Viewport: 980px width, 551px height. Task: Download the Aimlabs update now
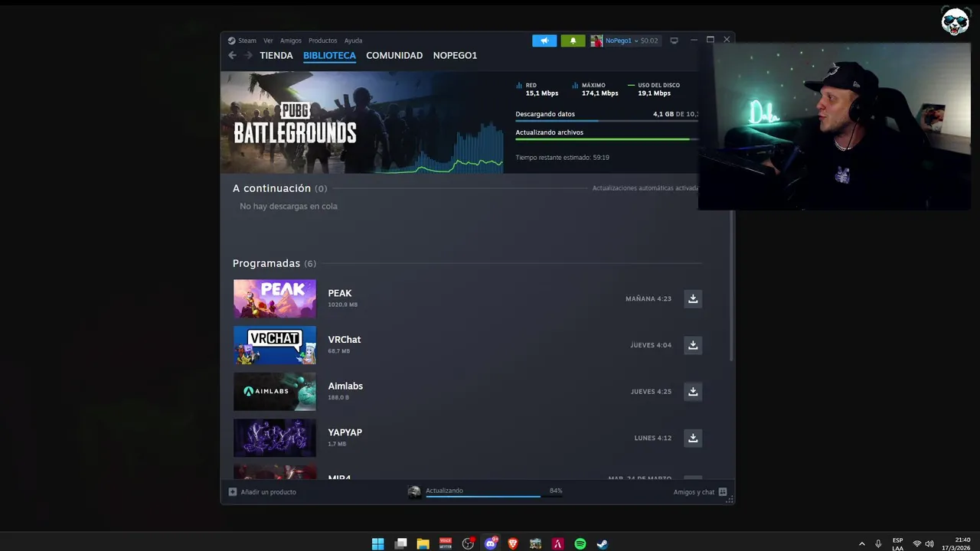[x=693, y=392]
